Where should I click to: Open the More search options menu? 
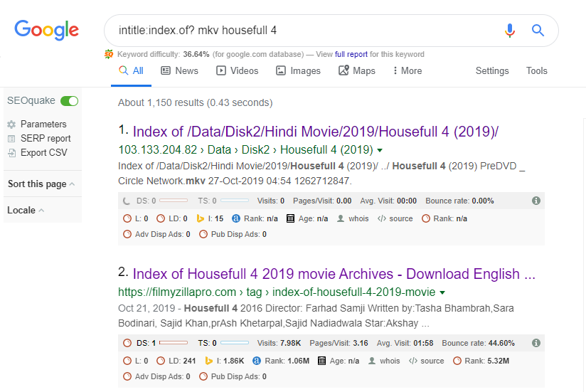(x=407, y=70)
